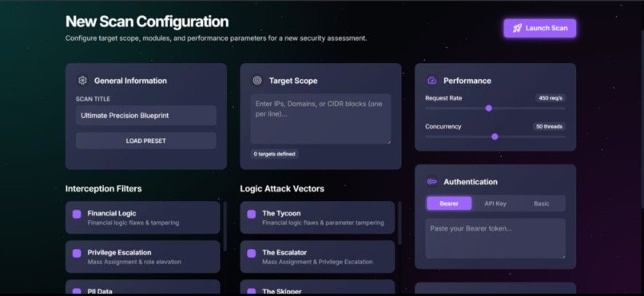Click the LOAD PRESET button

click(x=145, y=140)
